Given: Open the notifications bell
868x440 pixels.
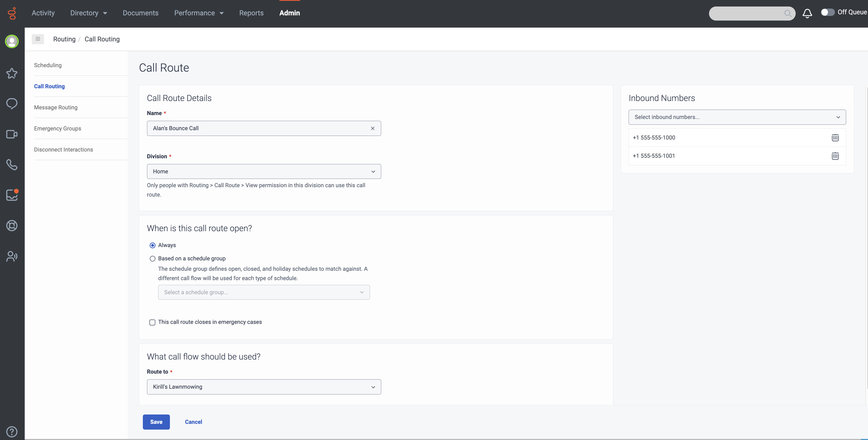Looking at the screenshot, I should click(807, 13).
